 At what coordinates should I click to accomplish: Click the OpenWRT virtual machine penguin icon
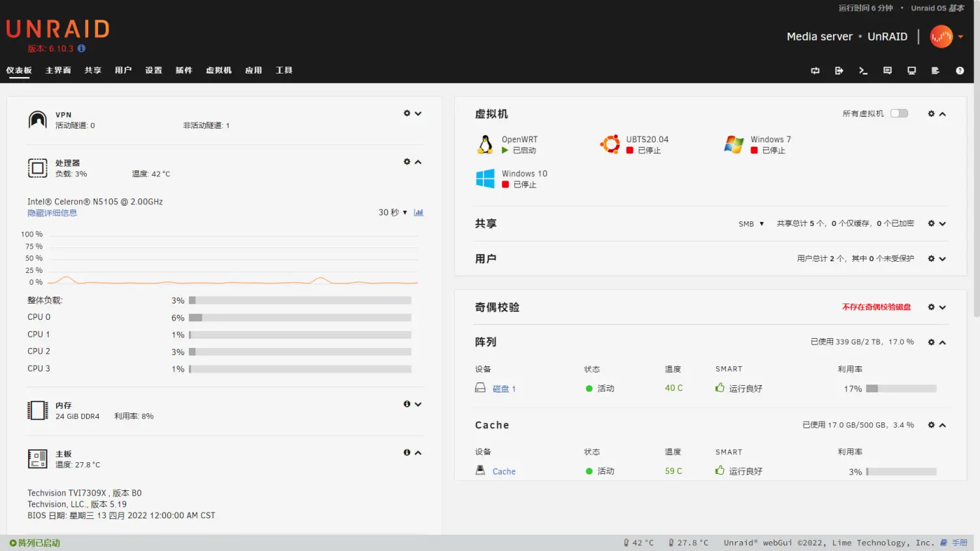tap(484, 144)
